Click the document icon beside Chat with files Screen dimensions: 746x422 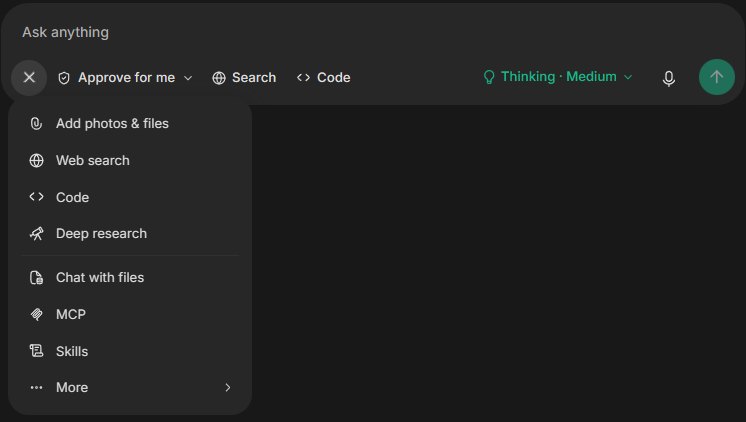[36, 277]
